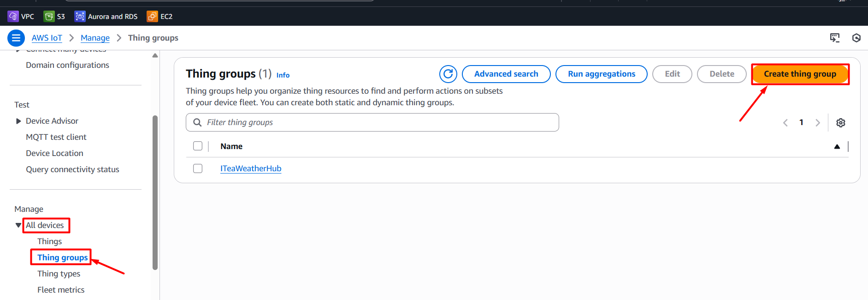Sort by Name using the ascending arrow

(837, 147)
